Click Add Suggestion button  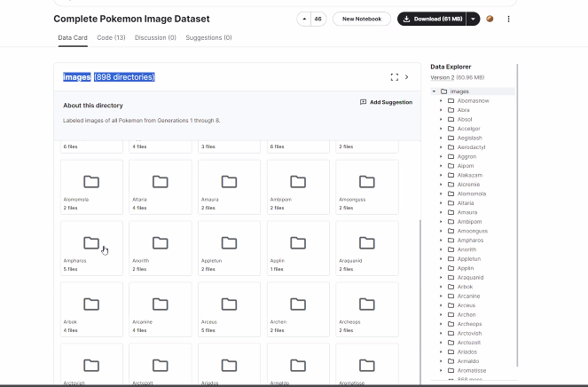point(387,102)
